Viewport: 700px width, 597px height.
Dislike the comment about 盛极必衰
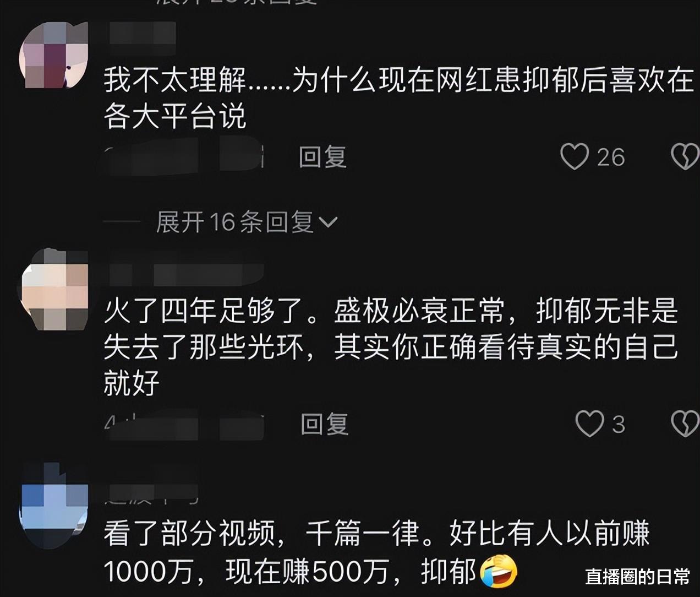pyautogui.click(x=685, y=424)
